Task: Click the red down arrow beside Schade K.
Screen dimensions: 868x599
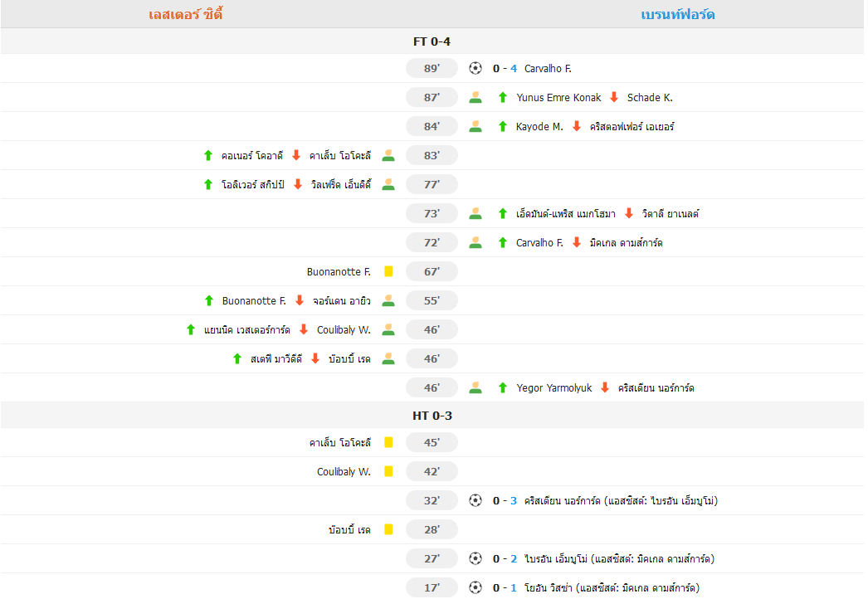Action: 614,97
